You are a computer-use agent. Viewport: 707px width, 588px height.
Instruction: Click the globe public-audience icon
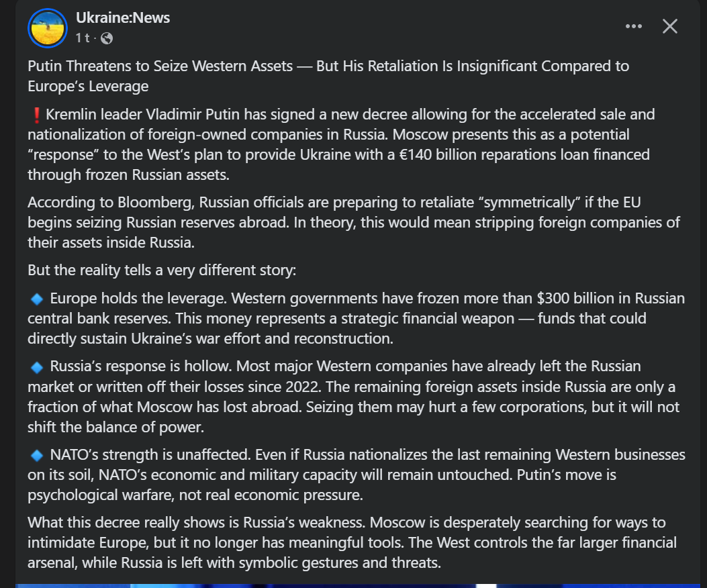tap(106, 38)
